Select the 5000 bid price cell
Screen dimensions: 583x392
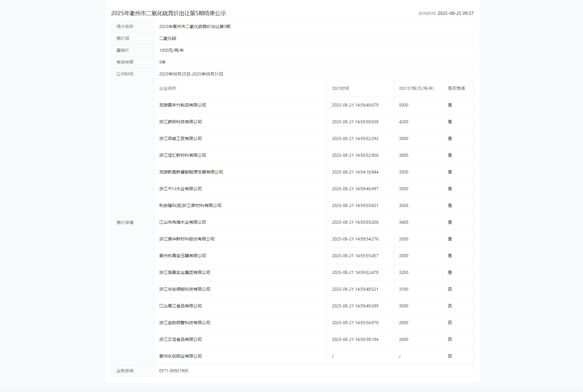pos(404,105)
